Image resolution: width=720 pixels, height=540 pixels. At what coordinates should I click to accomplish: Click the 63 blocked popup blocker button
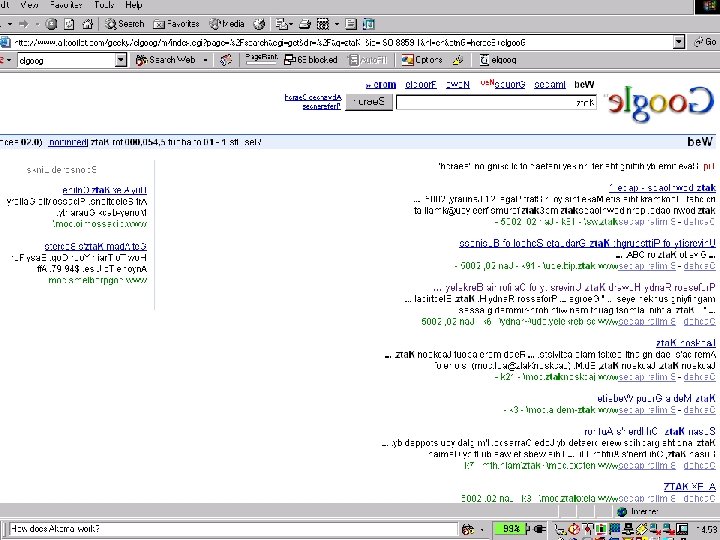310,60
